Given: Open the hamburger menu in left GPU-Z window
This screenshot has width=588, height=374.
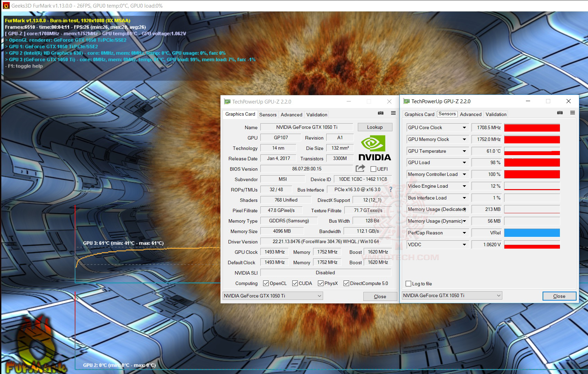Looking at the screenshot, I should tap(393, 113).
